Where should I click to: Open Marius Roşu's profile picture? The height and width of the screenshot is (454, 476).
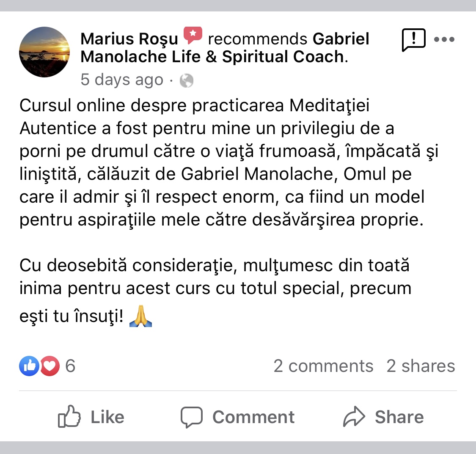point(44,52)
